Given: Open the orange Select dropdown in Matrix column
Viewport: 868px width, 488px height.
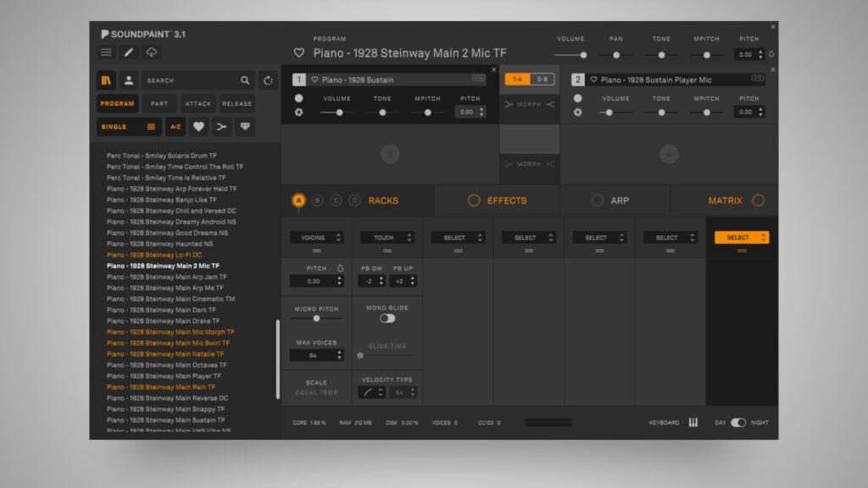Looking at the screenshot, I should pyautogui.click(x=742, y=238).
